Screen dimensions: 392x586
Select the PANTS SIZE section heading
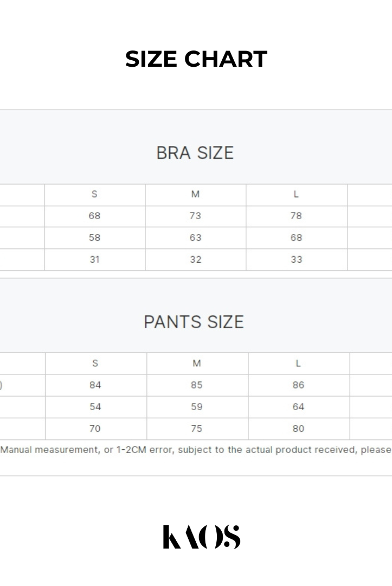point(194,322)
